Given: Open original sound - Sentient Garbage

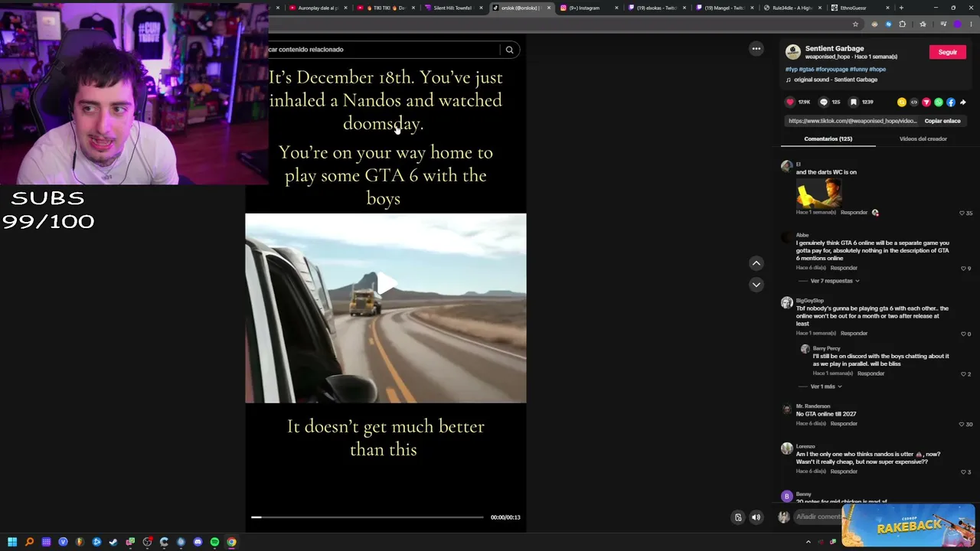Looking at the screenshot, I should click(x=835, y=80).
